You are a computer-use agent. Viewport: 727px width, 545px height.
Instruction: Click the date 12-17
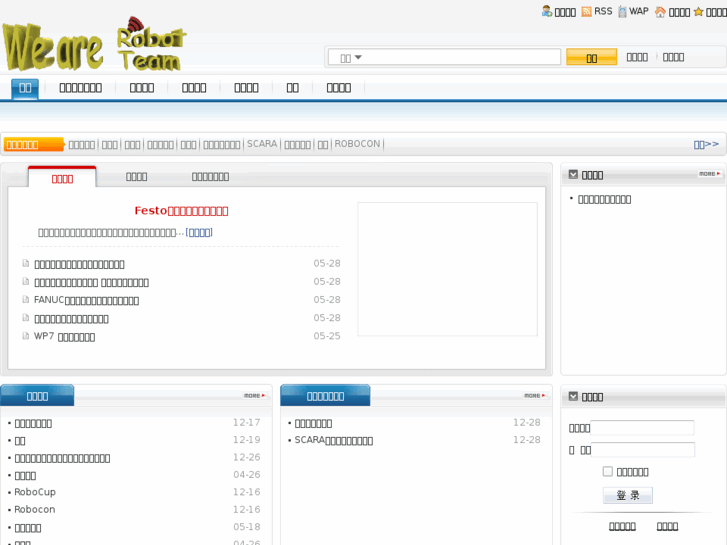[247, 423]
